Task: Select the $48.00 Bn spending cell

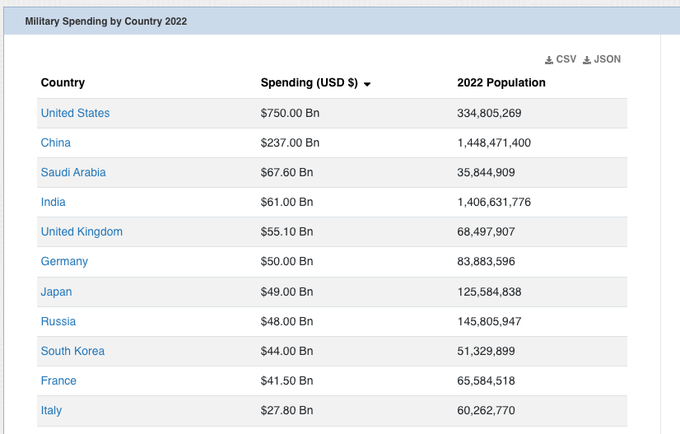Action: [x=287, y=322]
